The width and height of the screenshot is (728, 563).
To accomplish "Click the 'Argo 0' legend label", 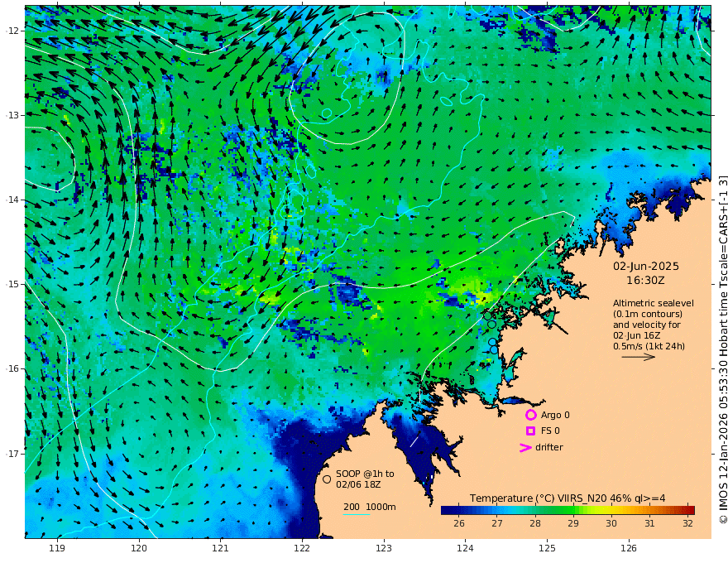I will click(x=555, y=415).
